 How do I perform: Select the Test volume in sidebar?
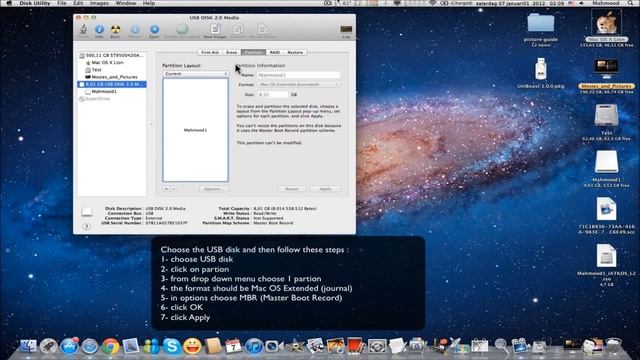click(x=111, y=70)
